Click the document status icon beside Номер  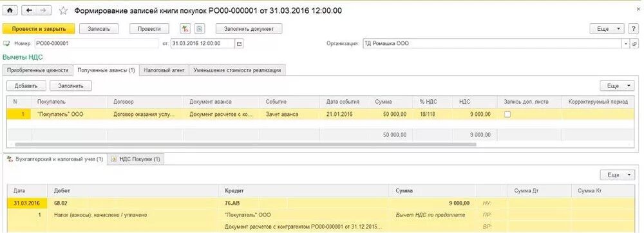click(6, 44)
